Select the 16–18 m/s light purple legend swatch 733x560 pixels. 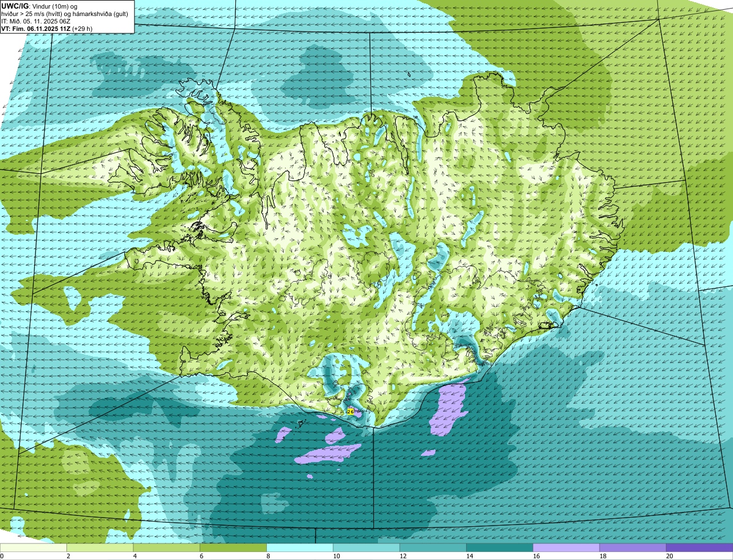566,547
